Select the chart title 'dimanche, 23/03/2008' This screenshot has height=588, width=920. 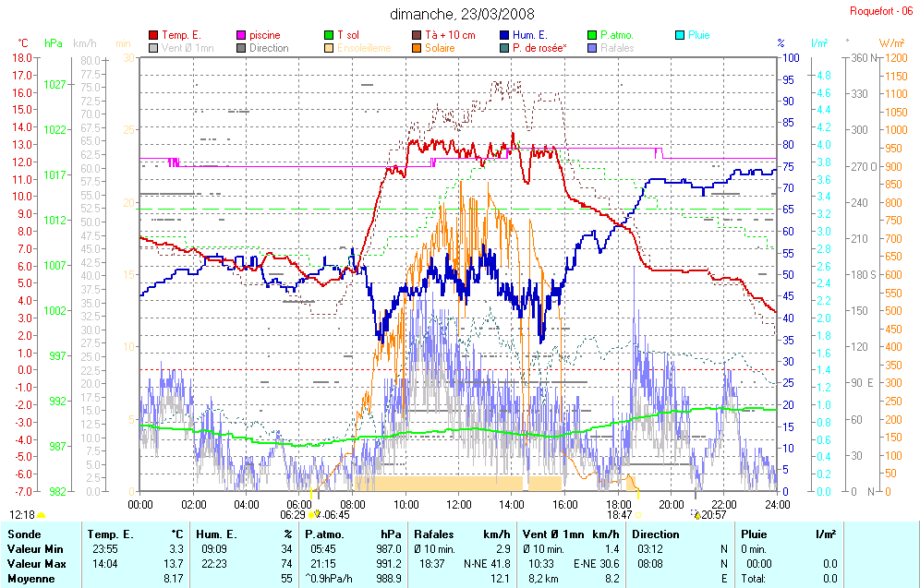tap(462, 14)
